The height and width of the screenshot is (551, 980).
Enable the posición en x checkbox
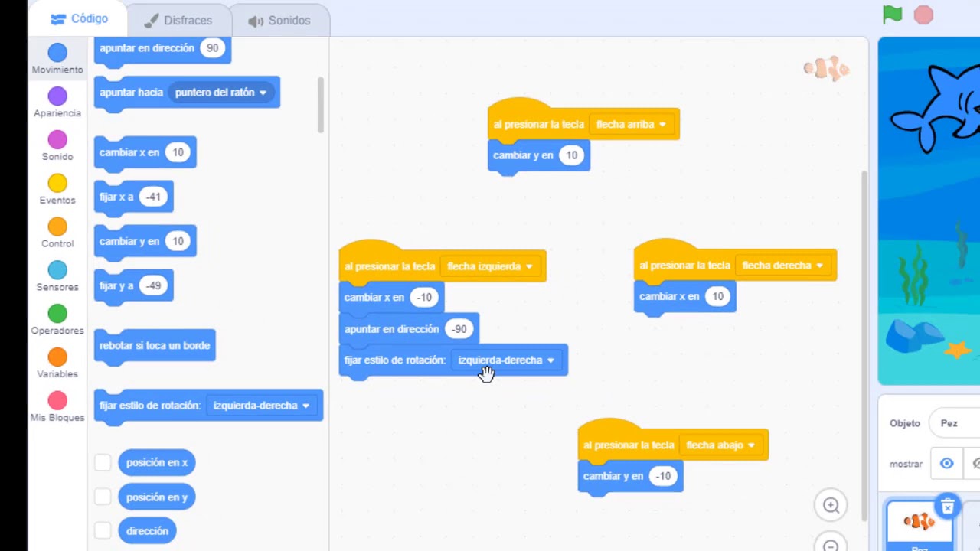coord(103,462)
